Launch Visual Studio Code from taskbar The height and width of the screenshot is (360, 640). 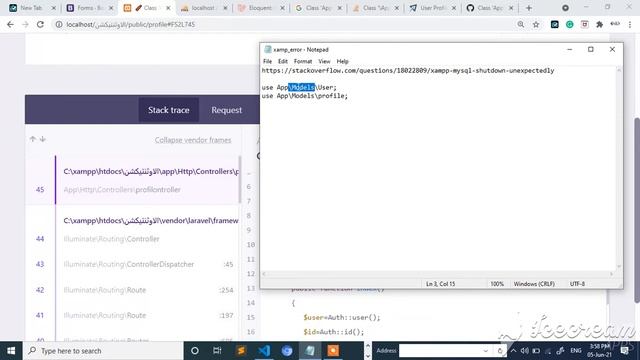[264, 351]
